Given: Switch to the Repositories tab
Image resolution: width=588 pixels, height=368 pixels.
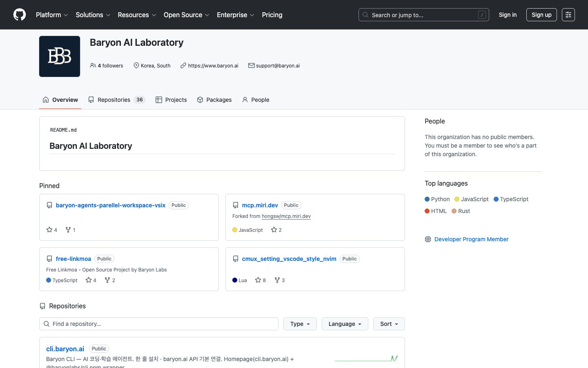Looking at the screenshot, I should tap(117, 100).
